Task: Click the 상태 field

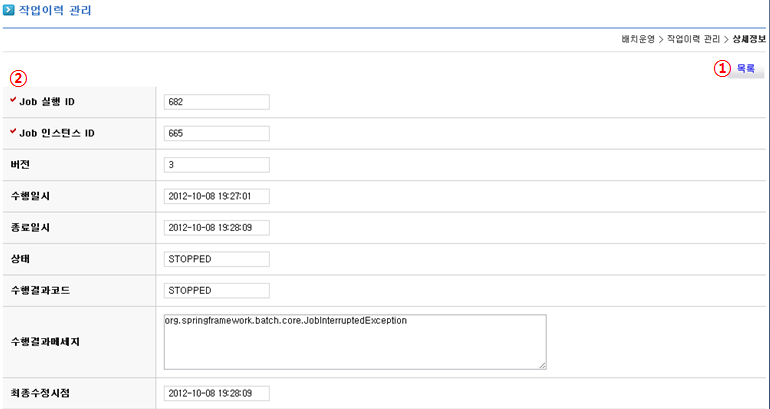Action: (217, 259)
